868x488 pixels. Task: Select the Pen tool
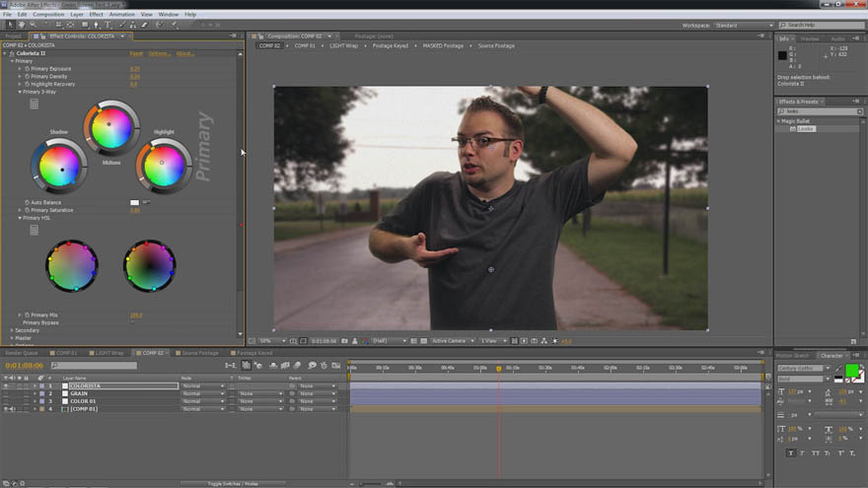point(97,25)
